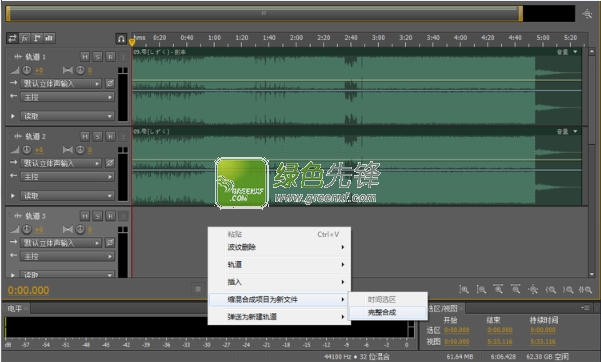Click the track 3 waveform handle icon
Image resolution: width=601 pixels, height=362 pixels.
[18, 216]
